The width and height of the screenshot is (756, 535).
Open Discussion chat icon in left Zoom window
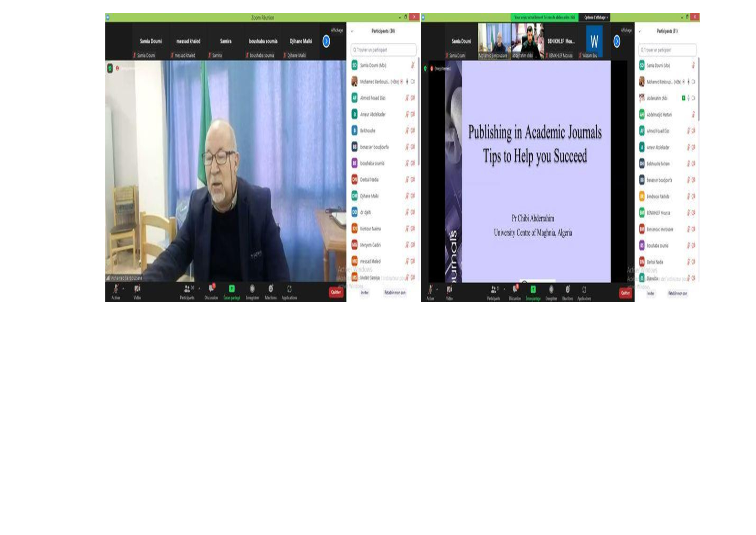[211, 289]
